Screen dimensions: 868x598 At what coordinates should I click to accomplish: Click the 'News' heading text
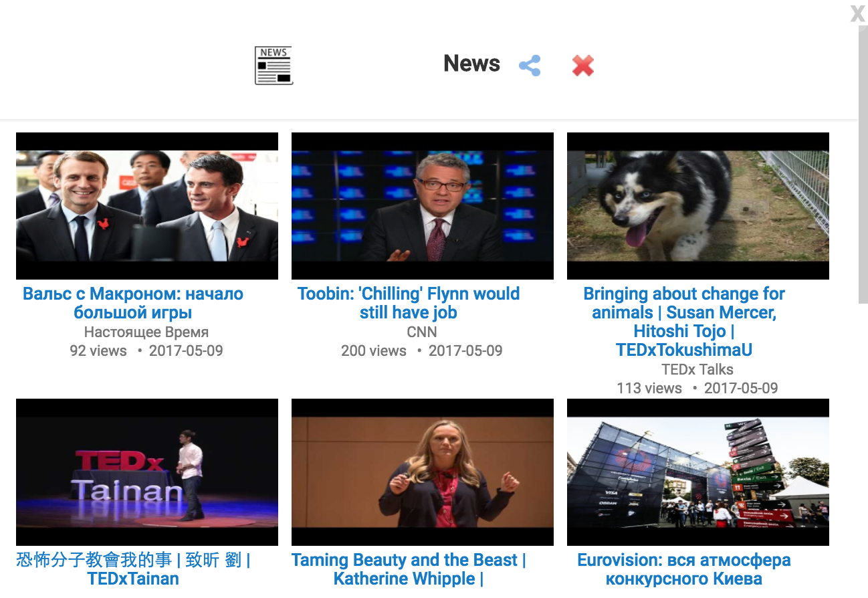[472, 64]
